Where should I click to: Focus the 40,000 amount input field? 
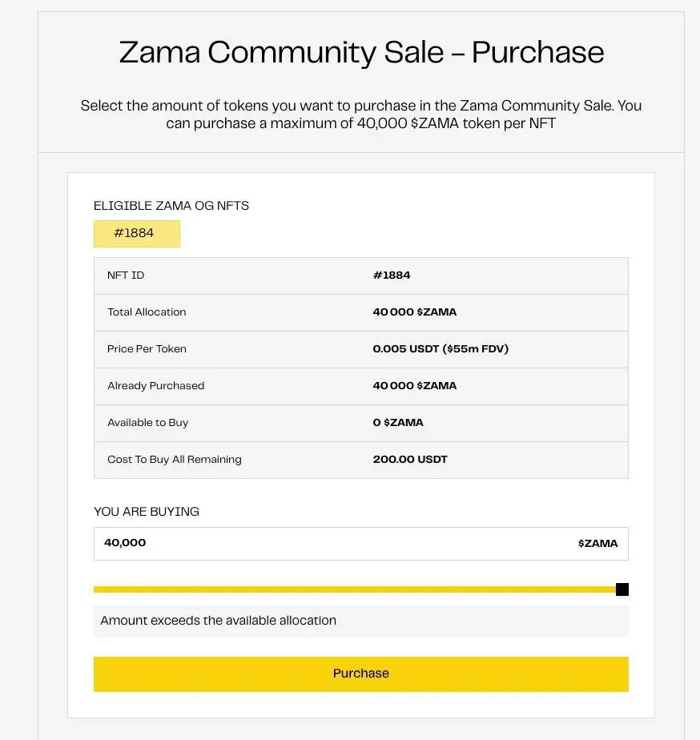[x=320, y=543]
